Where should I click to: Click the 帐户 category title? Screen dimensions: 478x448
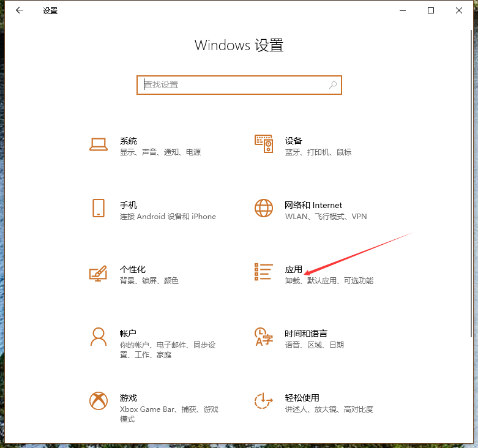pyautogui.click(x=128, y=334)
